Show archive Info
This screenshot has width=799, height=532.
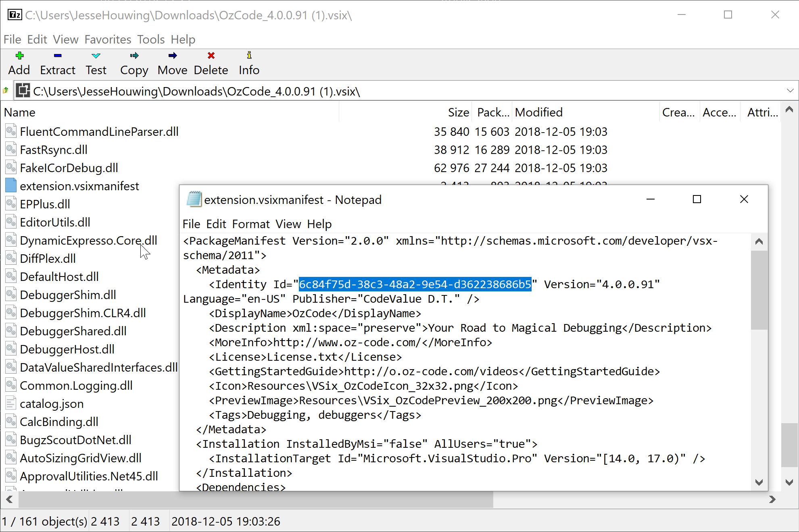point(248,63)
